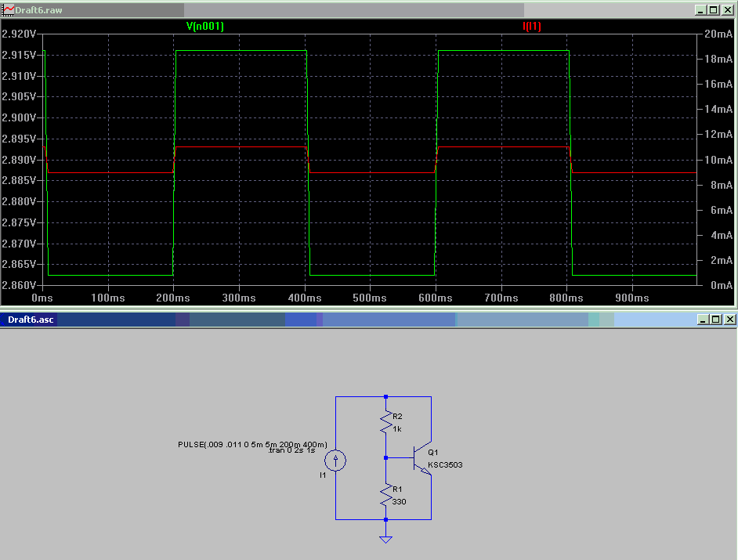Close the Draft6.asc schematic window
The image size is (738, 560).
coord(730,320)
